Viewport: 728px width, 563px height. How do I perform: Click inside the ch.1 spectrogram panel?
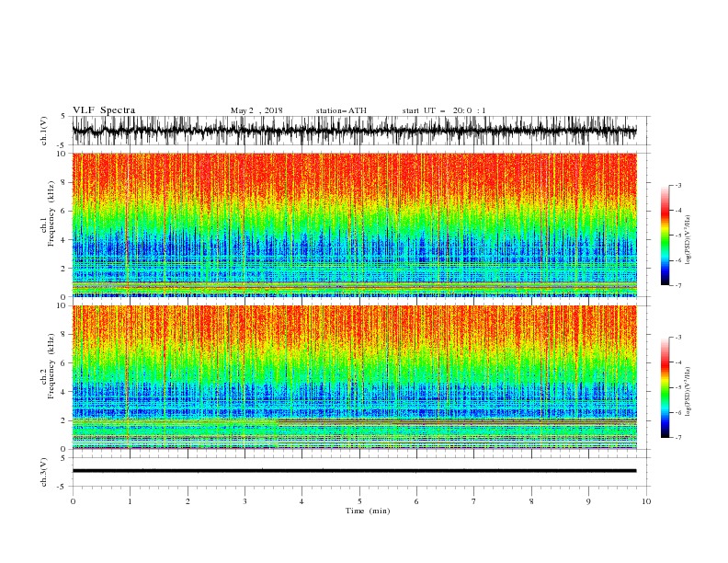tap(354, 224)
